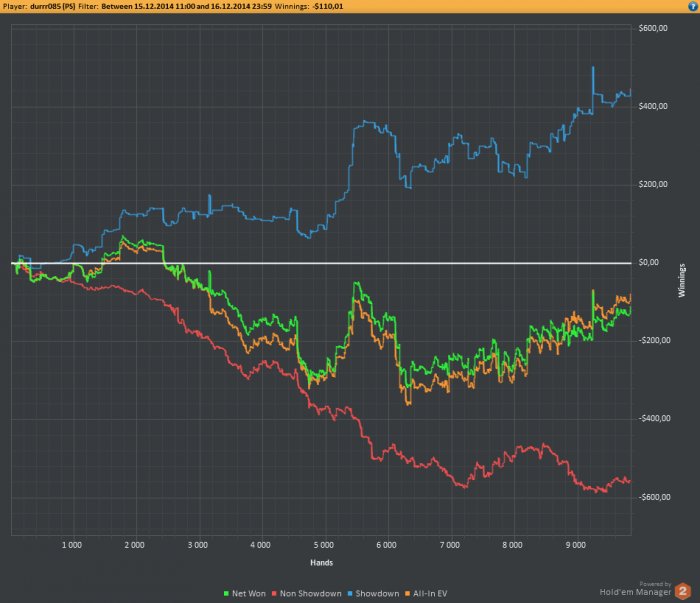Click the -$600,00 bottom axis label
This screenshot has width=700, height=603.
coord(654,497)
